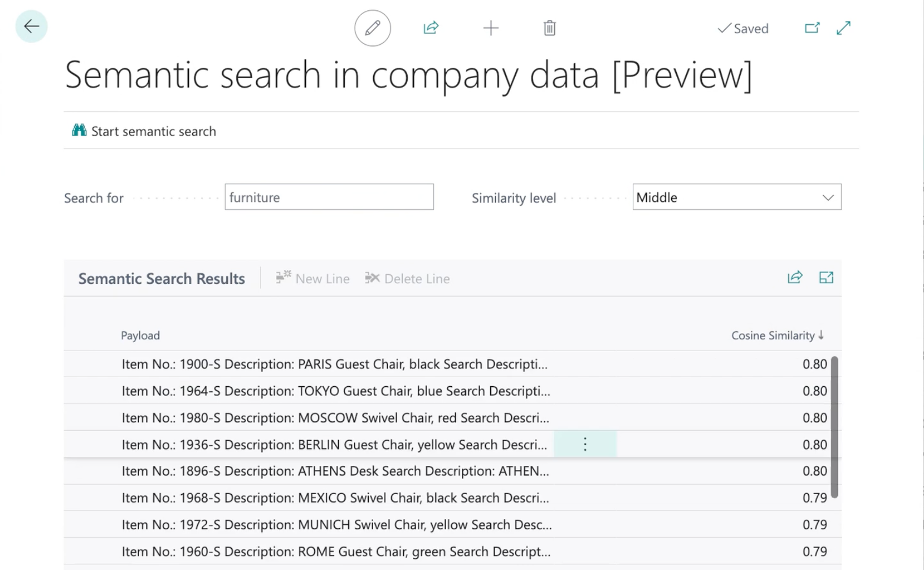The height and width of the screenshot is (570, 924).
Task: Click the share icon in top toolbar
Action: 431,28
